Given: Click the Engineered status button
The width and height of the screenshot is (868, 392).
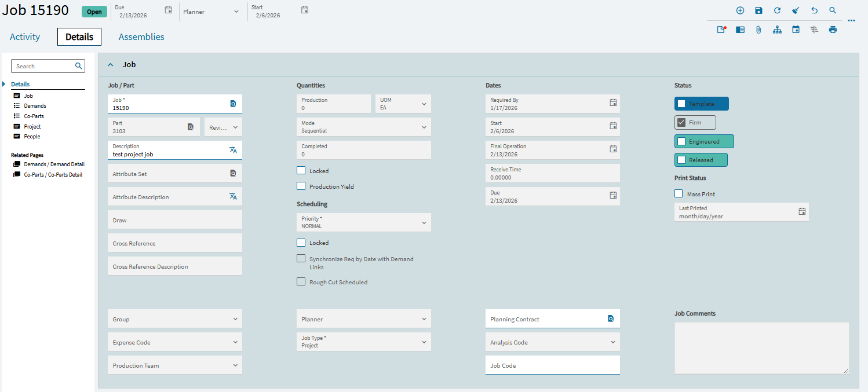Looking at the screenshot, I should click(703, 141).
